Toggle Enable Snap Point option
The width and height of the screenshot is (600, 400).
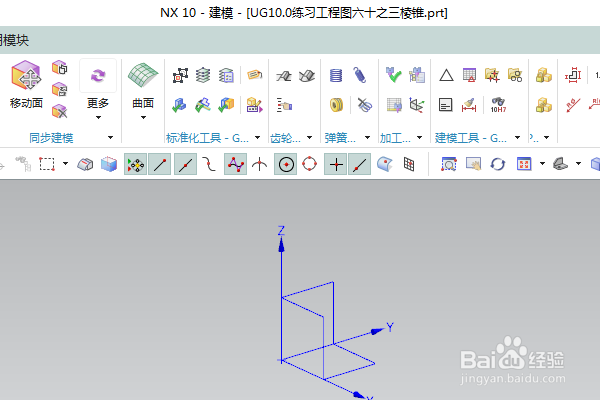point(135,165)
